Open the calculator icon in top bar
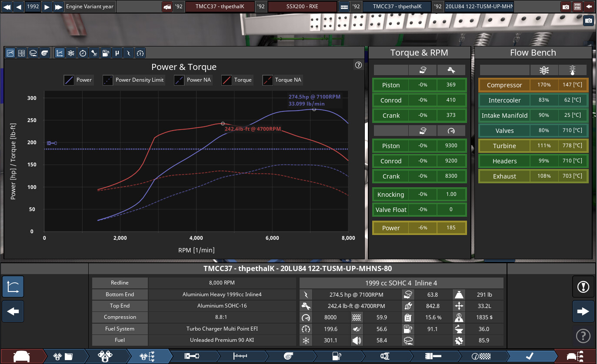Viewport: 597px width, 364px height. pyautogui.click(x=577, y=7)
